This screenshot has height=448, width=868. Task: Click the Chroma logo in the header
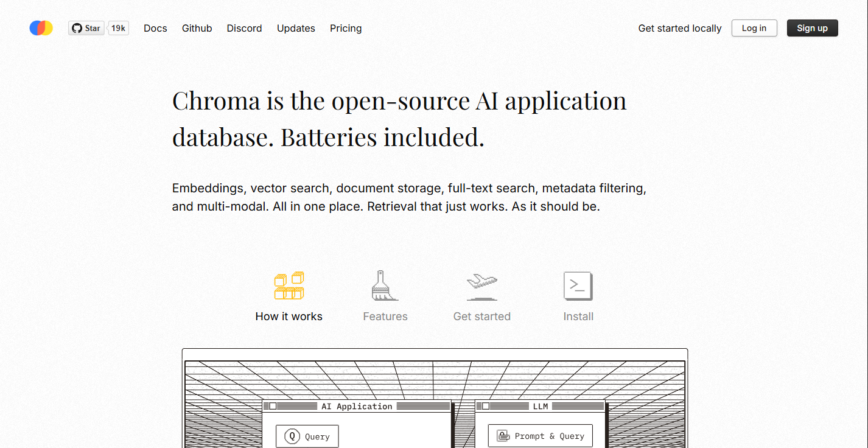click(41, 28)
